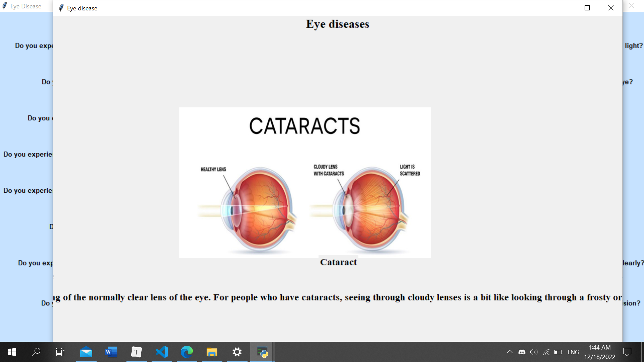Switch the ENG input language indicator
644x362 pixels.
tap(573, 352)
